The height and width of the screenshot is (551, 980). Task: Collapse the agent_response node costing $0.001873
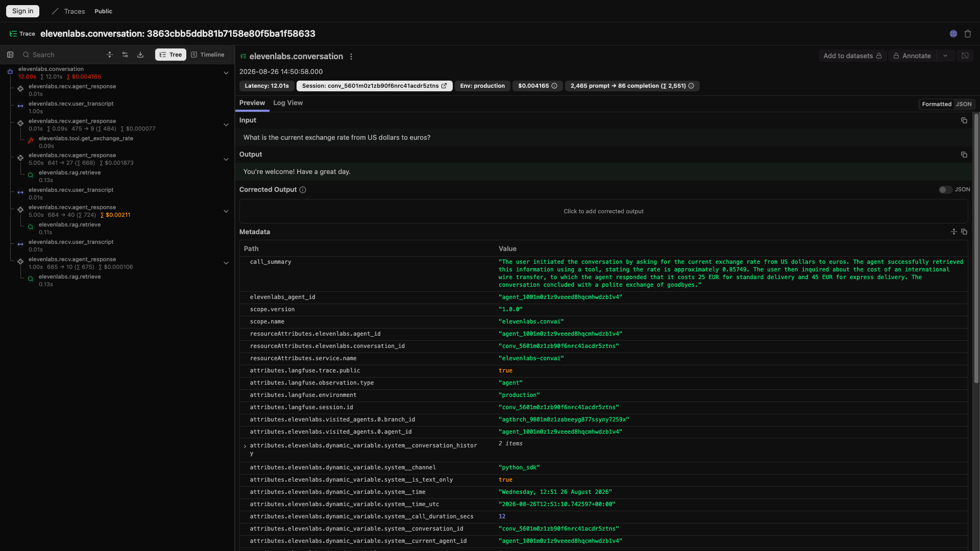click(226, 159)
